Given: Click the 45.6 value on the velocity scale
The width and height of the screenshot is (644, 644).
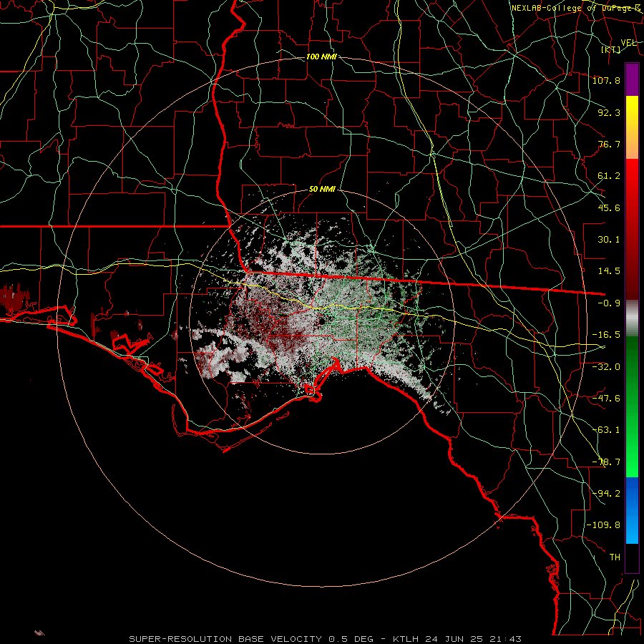Looking at the screenshot, I should [x=609, y=208].
